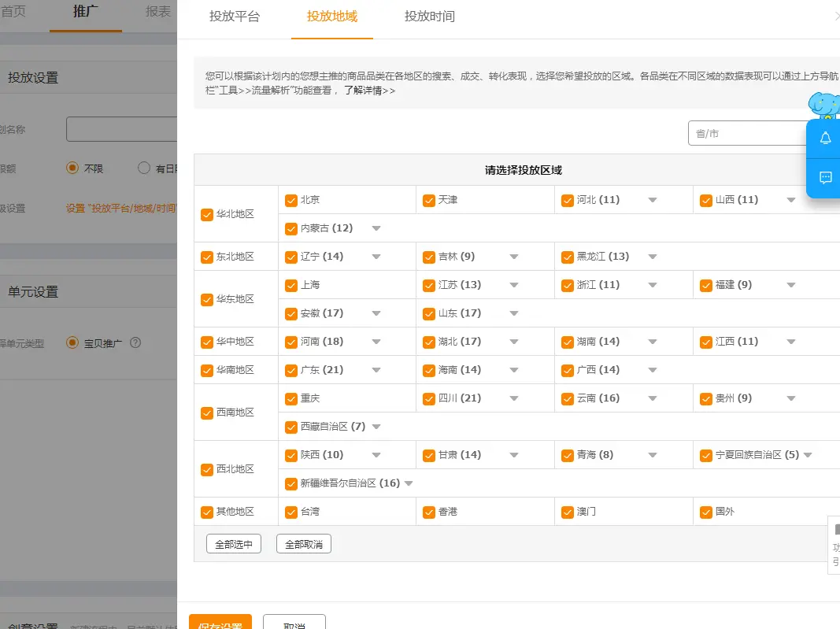
Task: Toggle the 香港 checkbox
Action: click(x=428, y=512)
